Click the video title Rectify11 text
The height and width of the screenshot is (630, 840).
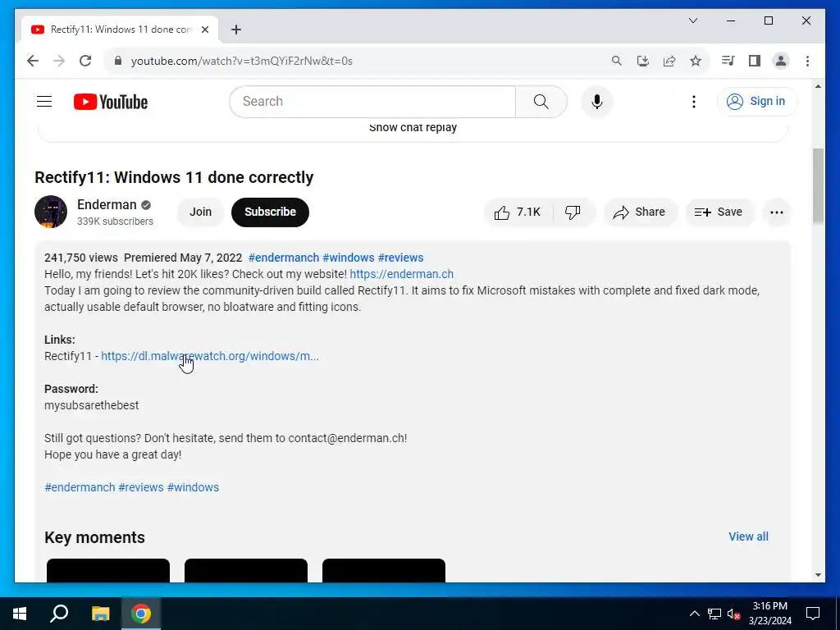click(x=174, y=177)
